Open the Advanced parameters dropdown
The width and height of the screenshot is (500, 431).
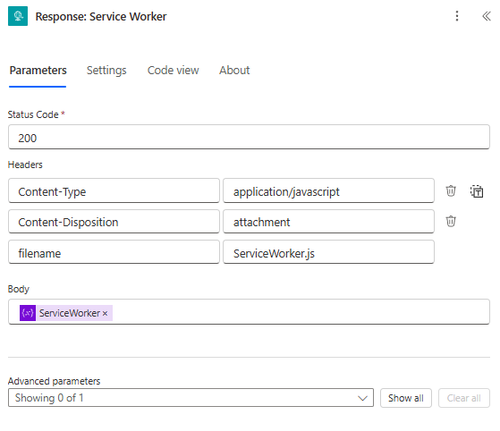(x=191, y=398)
